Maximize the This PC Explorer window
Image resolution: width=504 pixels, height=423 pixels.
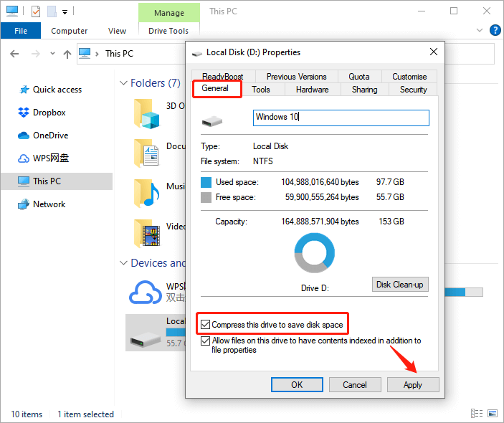454,11
